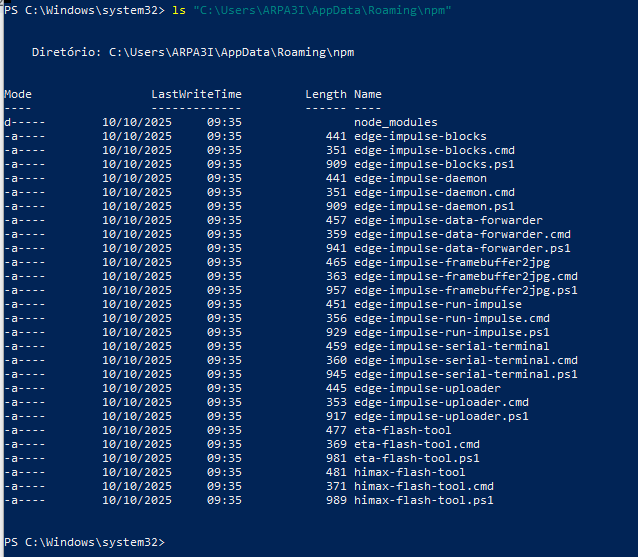638x557 pixels.
Task: Click the edge-impulse-framebuffer2jpg.ps1 file name
Action: (466, 290)
